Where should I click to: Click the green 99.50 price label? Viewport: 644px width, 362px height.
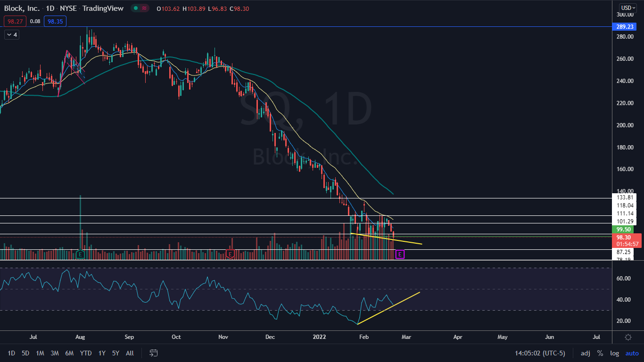coord(623,230)
